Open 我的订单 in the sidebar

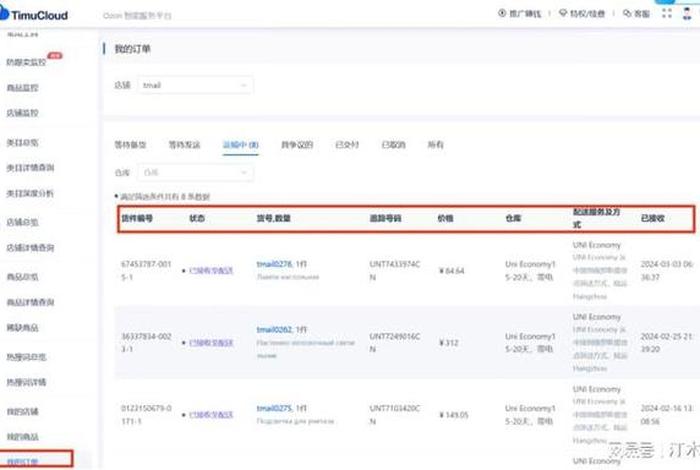22,462
